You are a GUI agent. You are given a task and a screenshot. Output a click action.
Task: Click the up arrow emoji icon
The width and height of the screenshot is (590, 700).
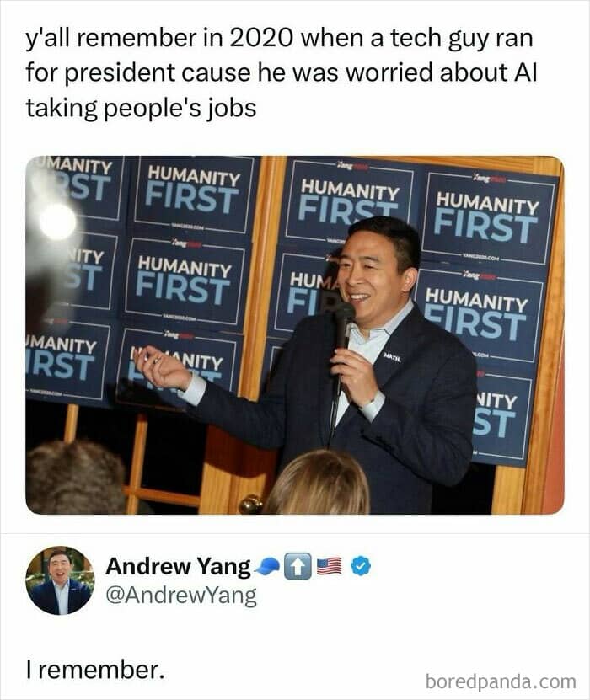point(299,567)
